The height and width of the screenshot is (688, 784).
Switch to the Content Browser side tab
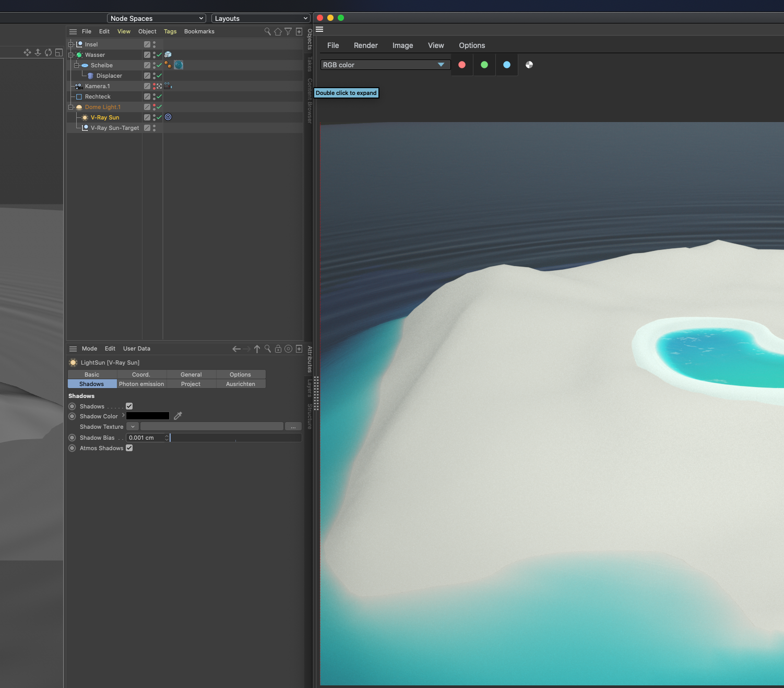click(x=309, y=101)
